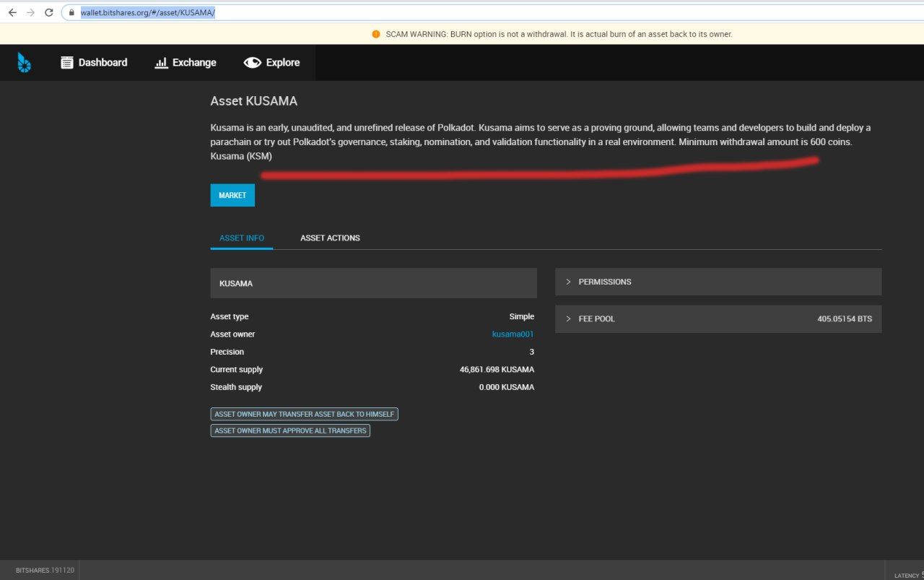Viewport: 924px width, 580px height.
Task: Click the 'Simple' asset type value
Action: (522, 316)
